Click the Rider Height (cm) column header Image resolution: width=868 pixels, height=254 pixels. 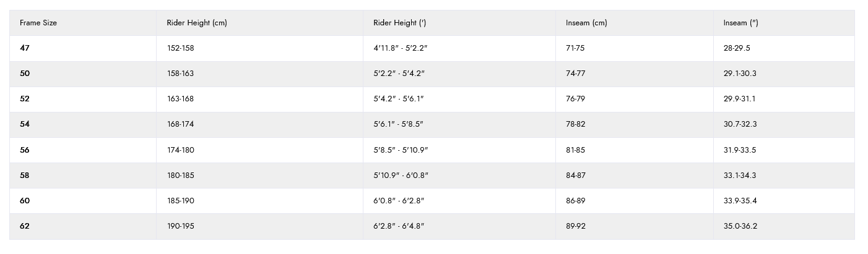point(197,23)
